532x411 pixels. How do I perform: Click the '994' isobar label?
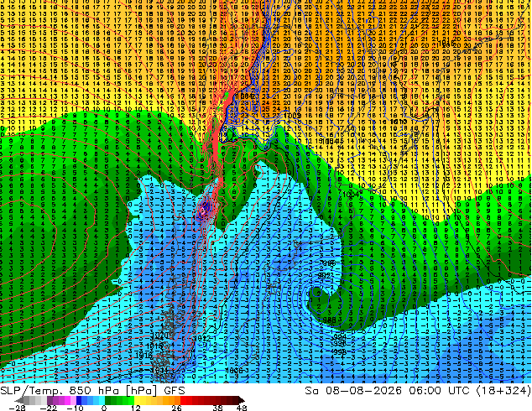tap(340, 336)
